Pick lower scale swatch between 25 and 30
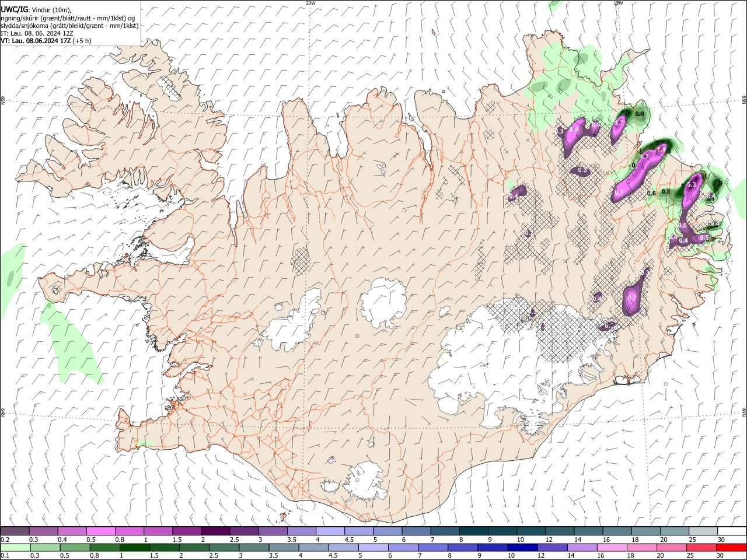This screenshot has height=560, width=747. coord(702,547)
